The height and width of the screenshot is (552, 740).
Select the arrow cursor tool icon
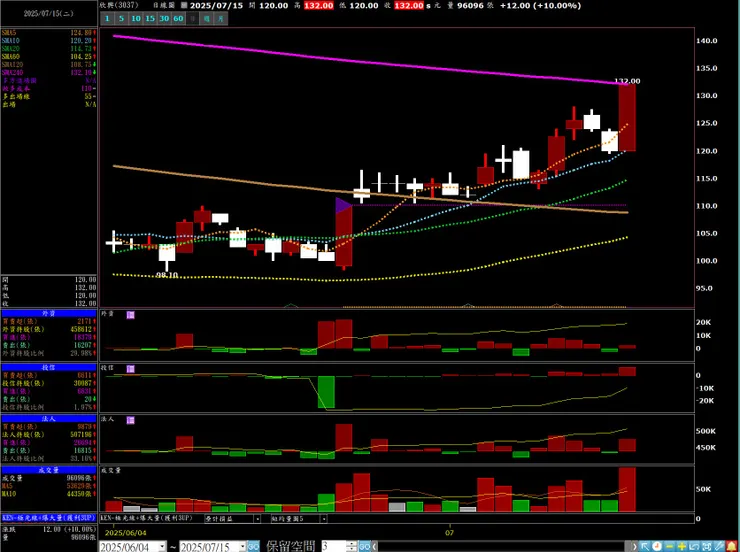tap(645, 546)
